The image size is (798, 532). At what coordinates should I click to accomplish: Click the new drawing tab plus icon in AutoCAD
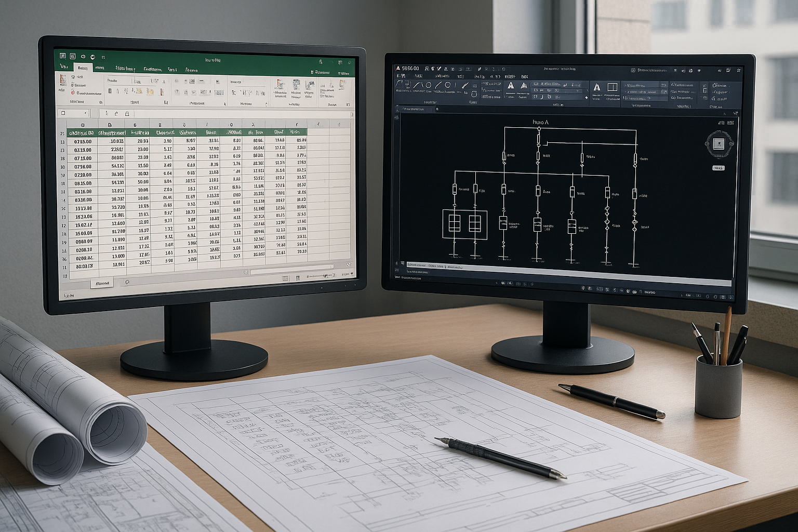(437, 109)
